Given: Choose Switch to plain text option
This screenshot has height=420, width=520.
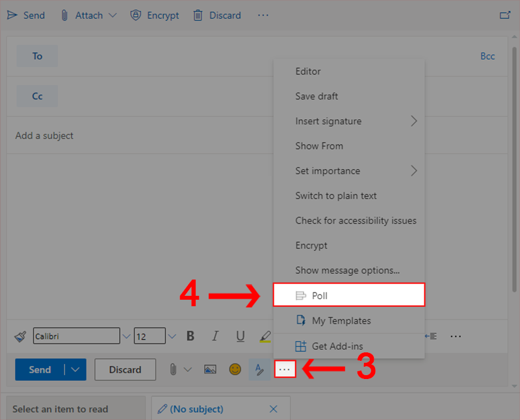Looking at the screenshot, I should (x=336, y=196).
